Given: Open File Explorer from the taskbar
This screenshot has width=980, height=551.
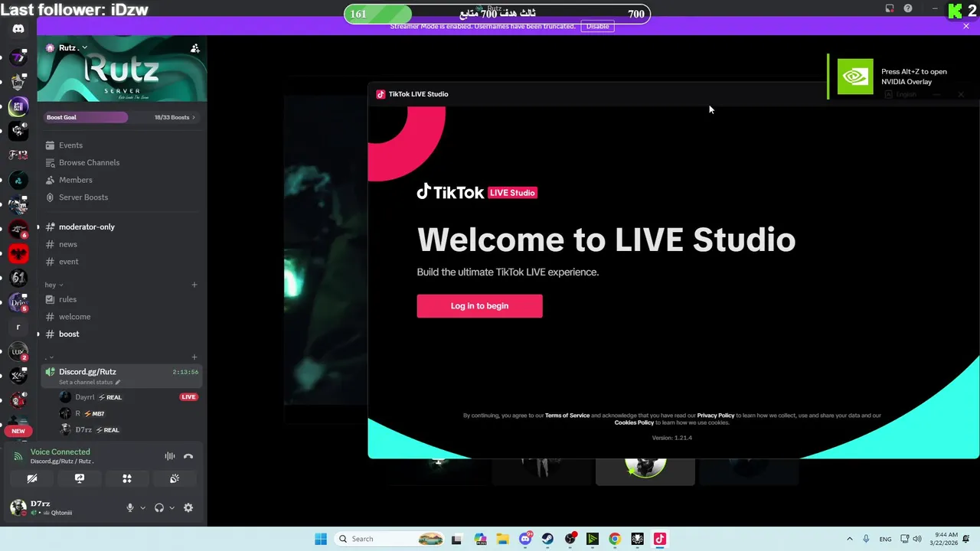Looking at the screenshot, I should pyautogui.click(x=503, y=539).
